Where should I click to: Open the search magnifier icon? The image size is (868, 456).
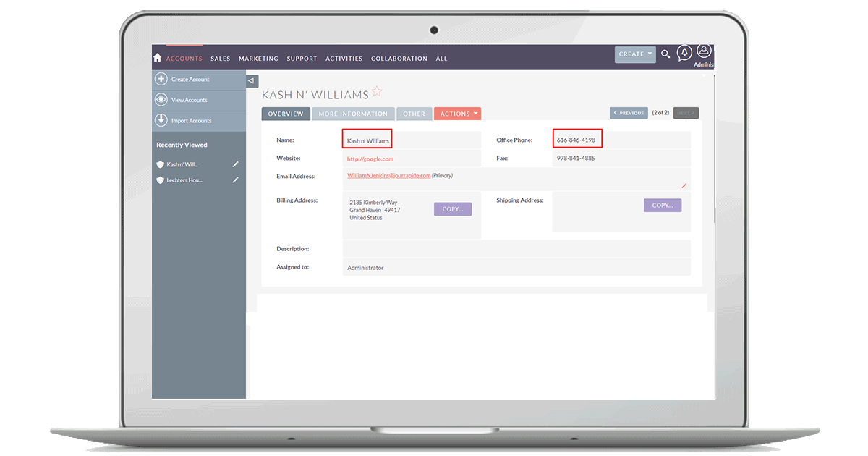pyautogui.click(x=665, y=54)
